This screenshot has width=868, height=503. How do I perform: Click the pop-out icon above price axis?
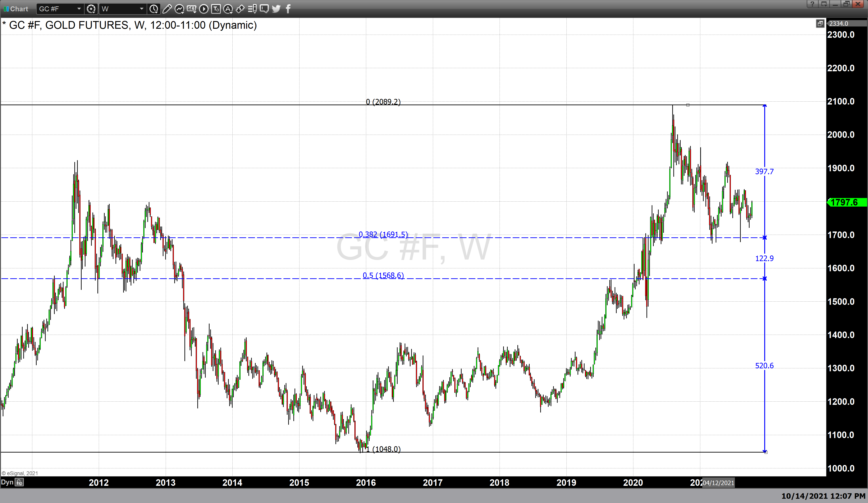[820, 24]
